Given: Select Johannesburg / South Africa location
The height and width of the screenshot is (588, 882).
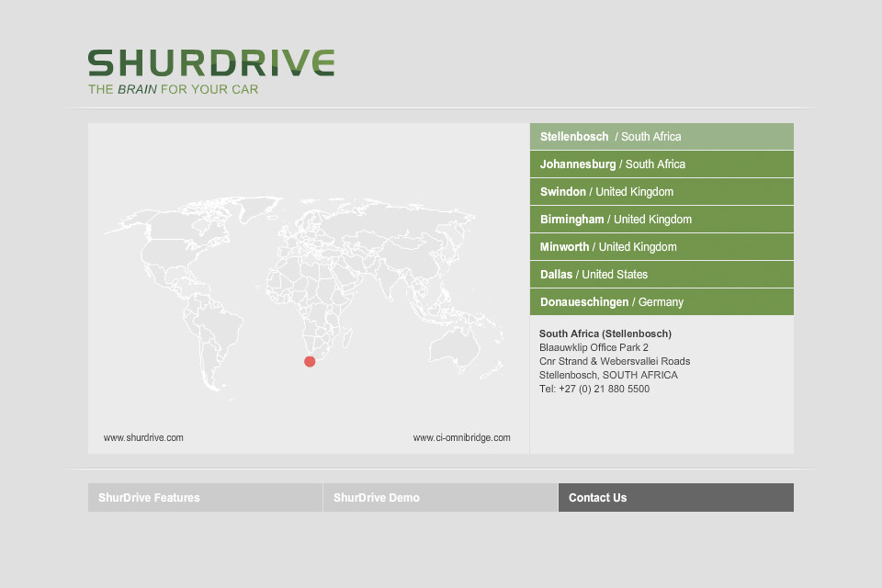Looking at the screenshot, I should [x=661, y=164].
